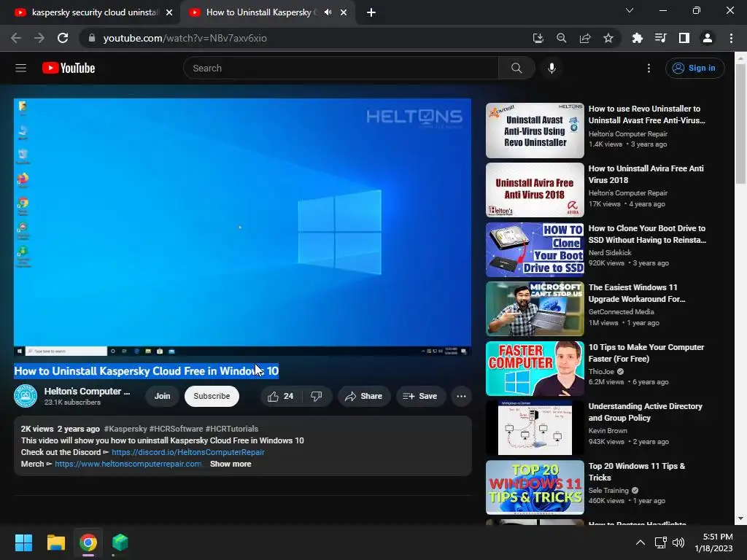
Task: Click the URL address bar
Action: point(305,38)
